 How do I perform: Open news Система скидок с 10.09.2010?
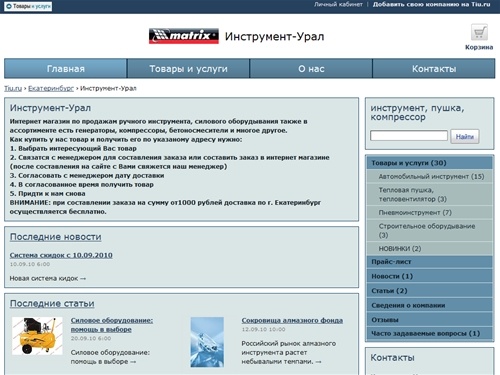(x=61, y=255)
